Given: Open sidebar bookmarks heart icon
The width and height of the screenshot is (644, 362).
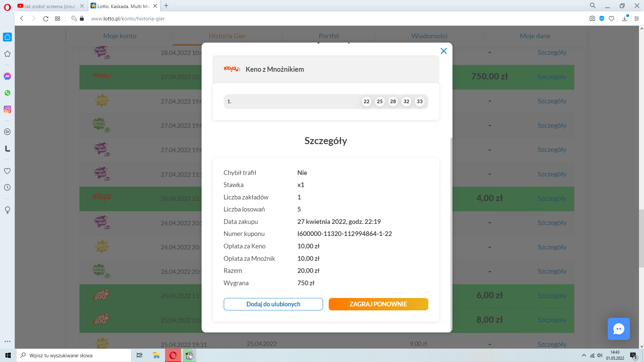Looking at the screenshot, I should coord(7,171).
